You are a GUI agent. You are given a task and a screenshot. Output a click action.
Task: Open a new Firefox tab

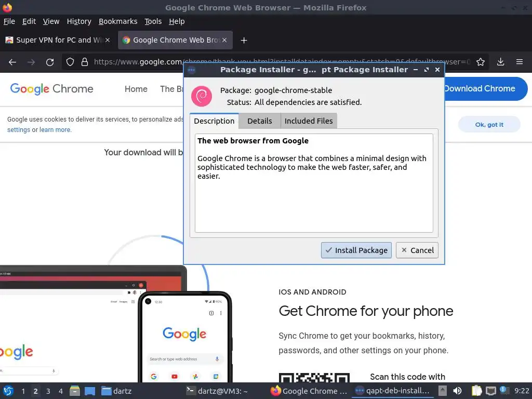(x=244, y=41)
